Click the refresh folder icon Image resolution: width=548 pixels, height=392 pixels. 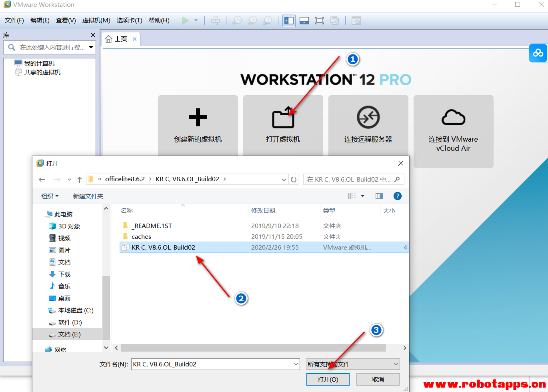(x=294, y=180)
